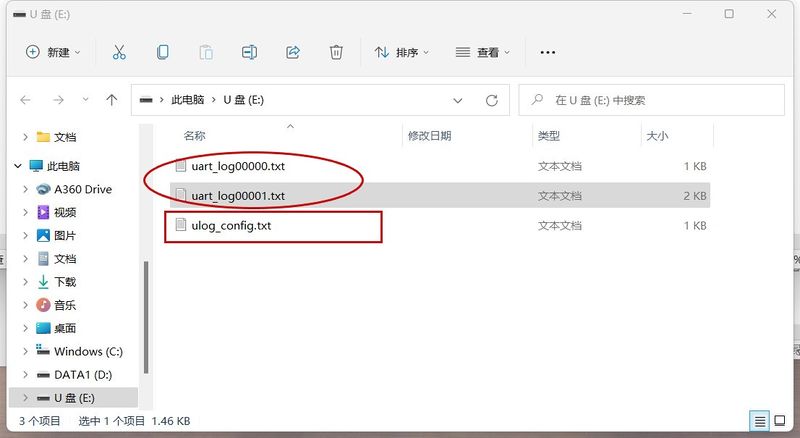The width and height of the screenshot is (800, 438).
Task: Open address bar history dropdown chevron
Action: (x=458, y=101)
